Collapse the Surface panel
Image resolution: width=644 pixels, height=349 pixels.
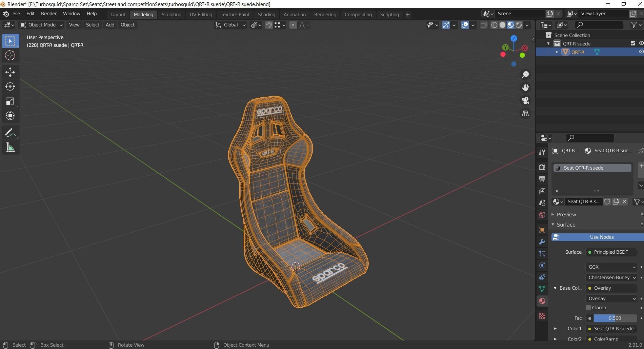coord(553,225)
